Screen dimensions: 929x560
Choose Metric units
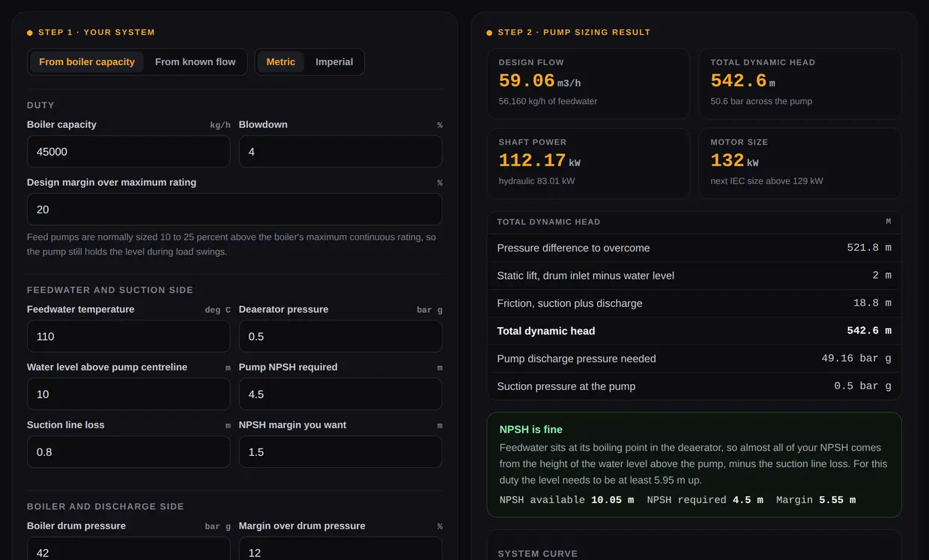click(281, 62)
